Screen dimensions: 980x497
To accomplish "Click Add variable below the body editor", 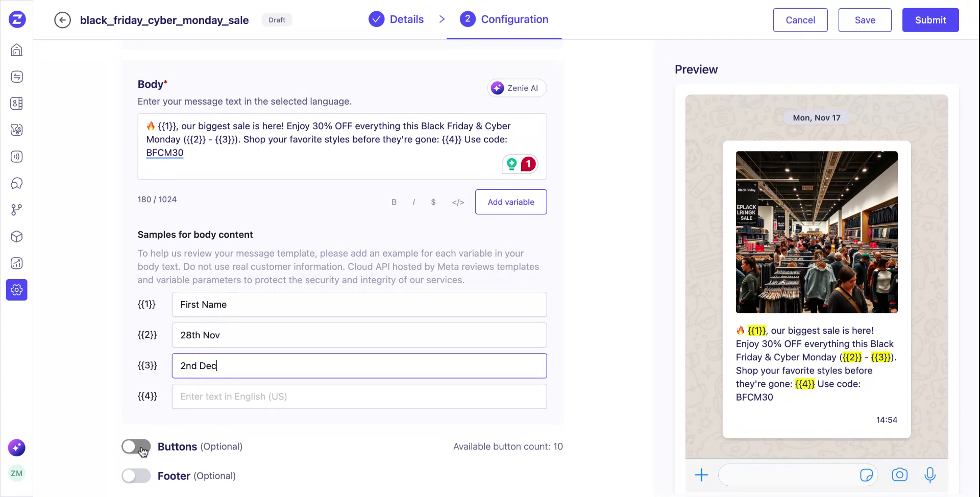I will pyautogui.click(x=510, y=202).
